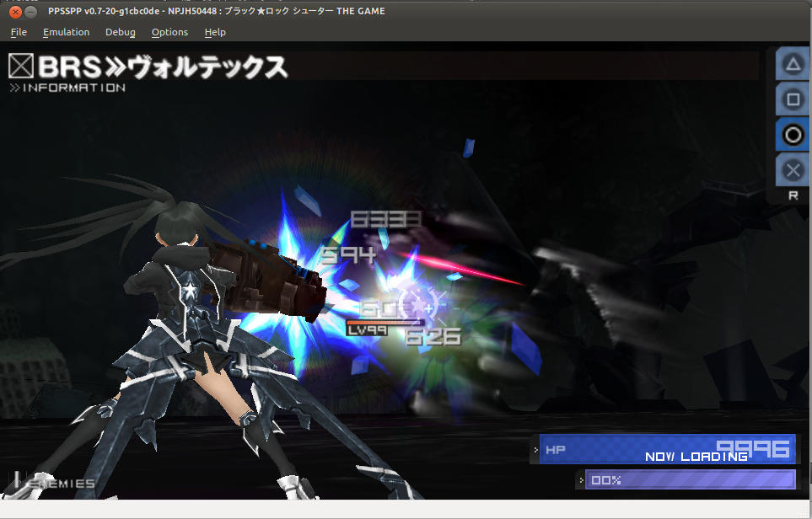Click the BRS skill name title
Screen dimensions: 812x519
[163, 67]
